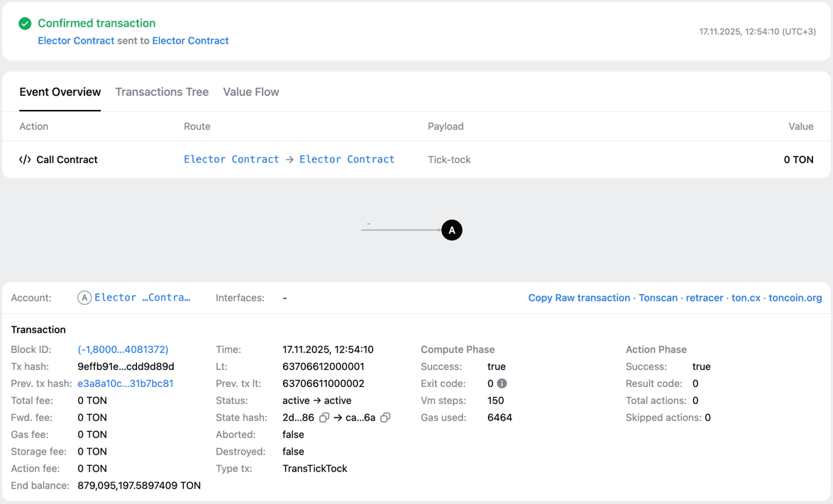The width and height of the screenshot is (833, 504).
Task: Click Vm steps value 150
Action: (496, 401)
